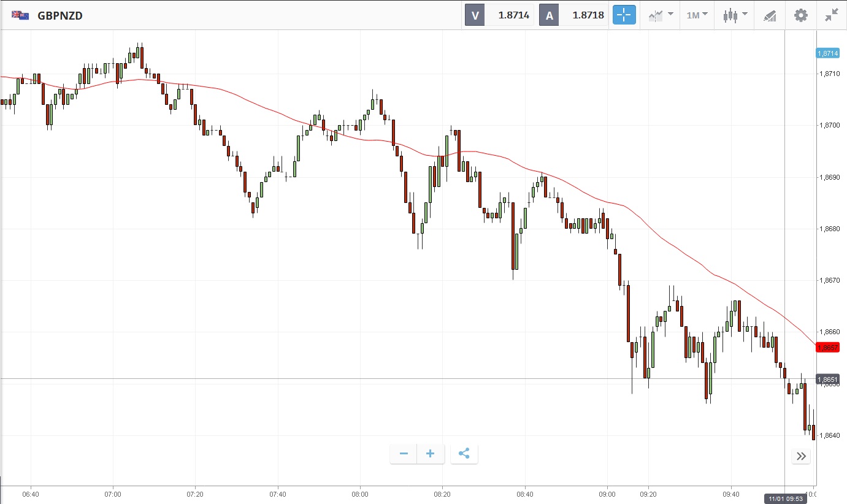Click the grey 1.8651 crosshair price label
The height and width of the screenshot is (504, 847).
827,380
